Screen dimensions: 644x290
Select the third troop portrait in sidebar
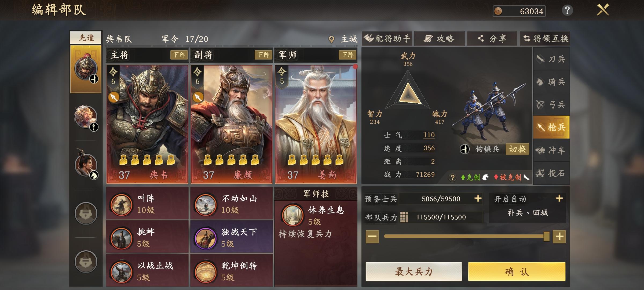(86, 164)
